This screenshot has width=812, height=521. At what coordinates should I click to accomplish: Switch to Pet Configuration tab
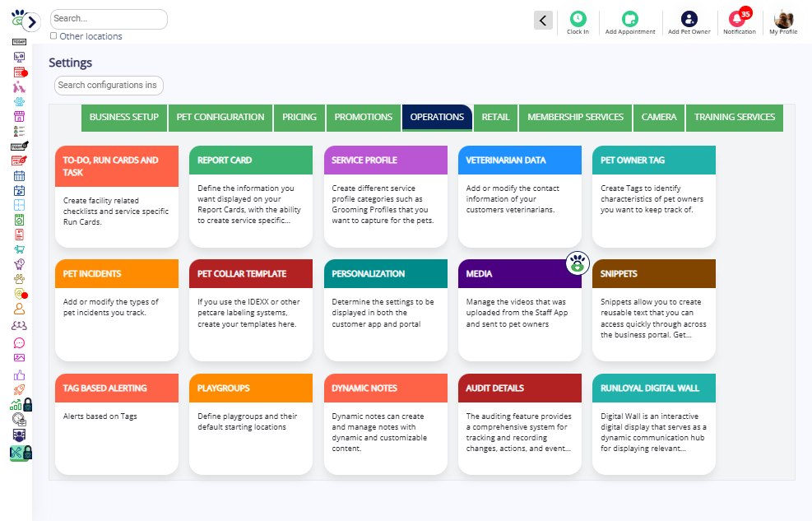[220, 118]
